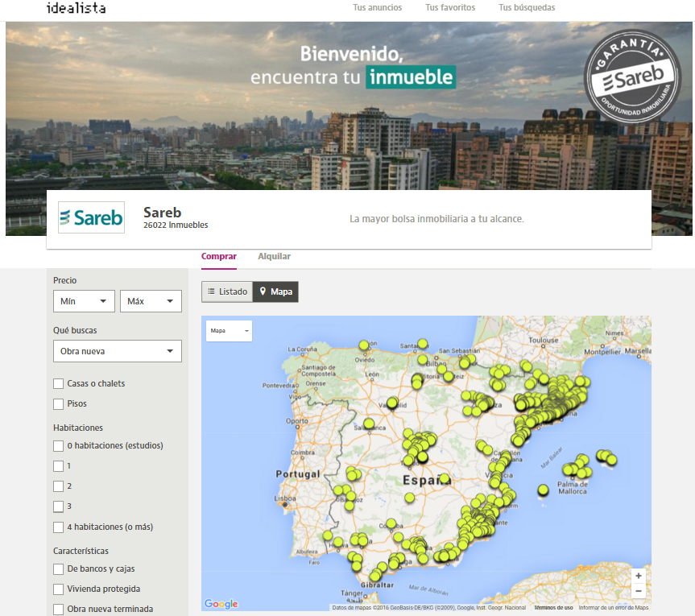Zoom out on the map with minus control
This screenshot has width=695, height=616.
click(x=638, y=591)
